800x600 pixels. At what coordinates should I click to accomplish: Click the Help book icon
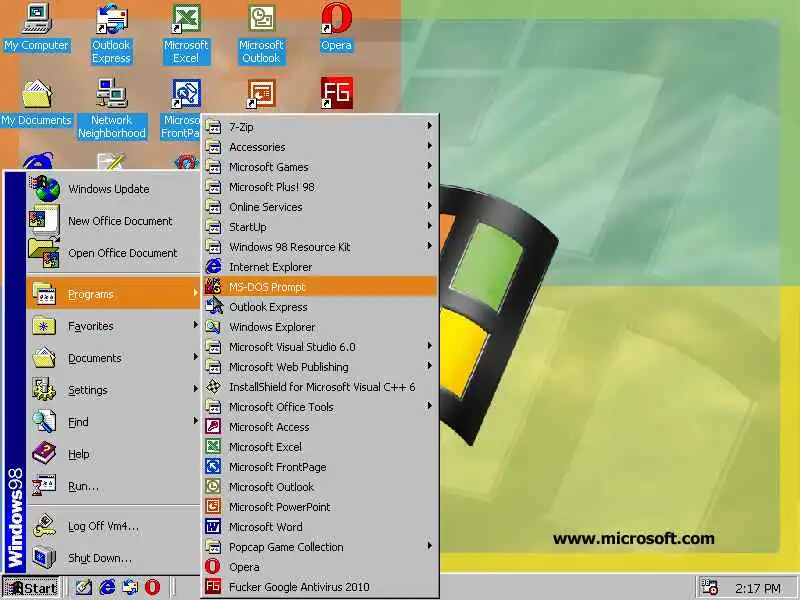(x=44, y=453)
